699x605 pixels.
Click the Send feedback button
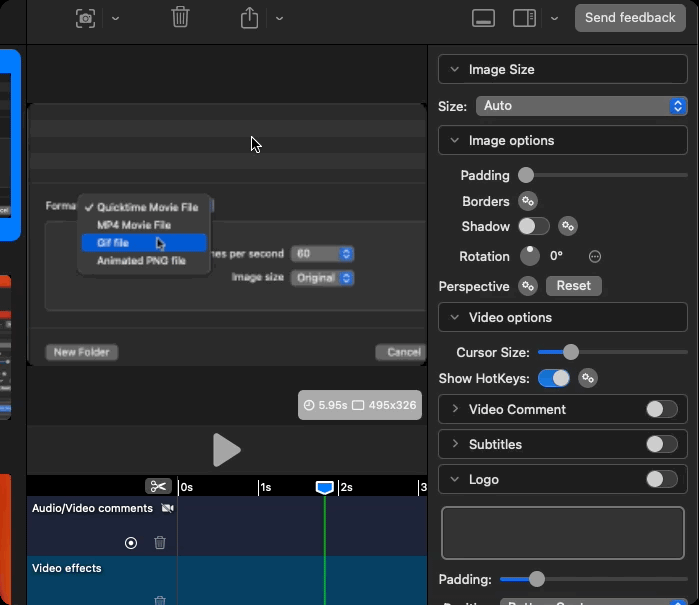tap(630, 18)
